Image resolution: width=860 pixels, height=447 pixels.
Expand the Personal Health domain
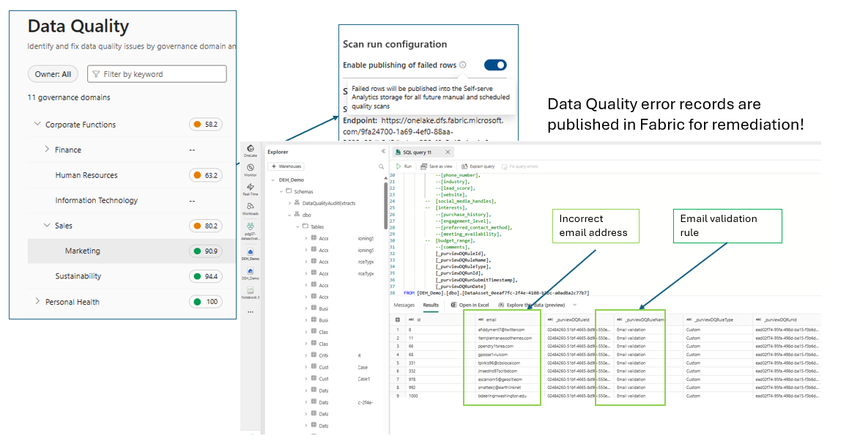tap(37, 301)
